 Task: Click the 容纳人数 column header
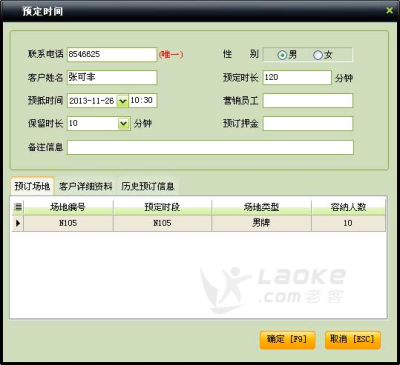348,207
